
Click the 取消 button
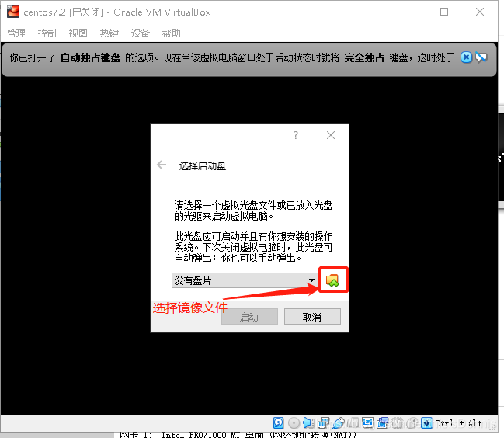coord(312,317)
